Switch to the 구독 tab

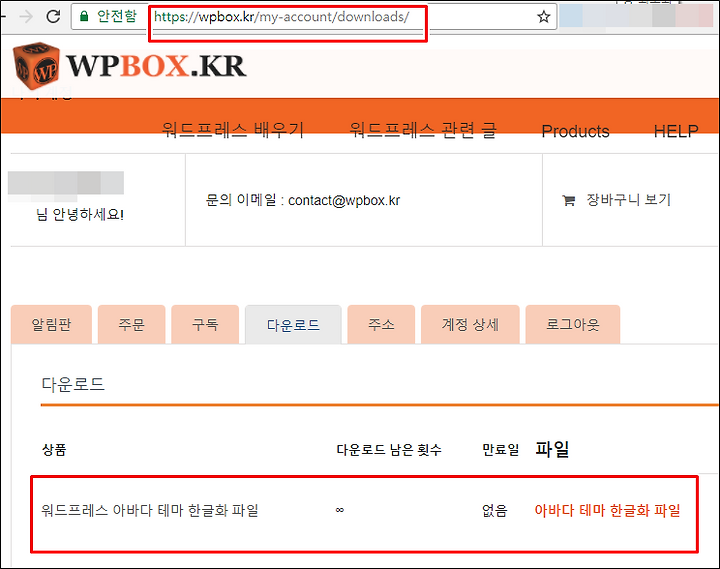205,324
